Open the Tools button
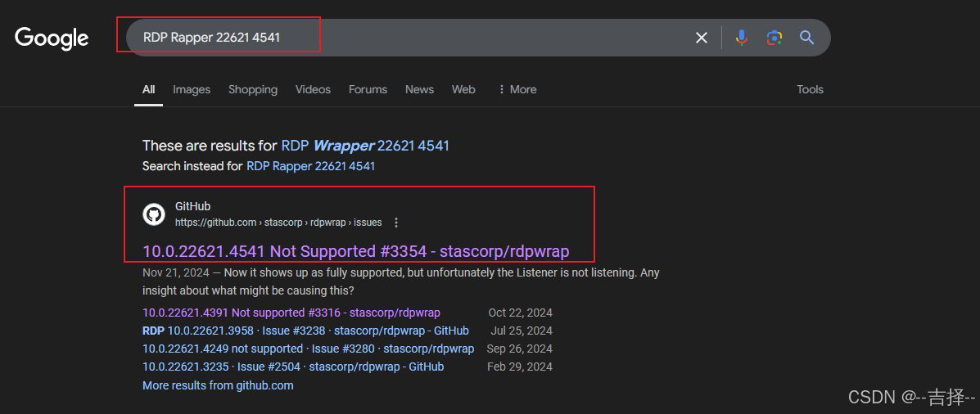Viewport: 980px width, 414px height. click(x=810, y=89)
